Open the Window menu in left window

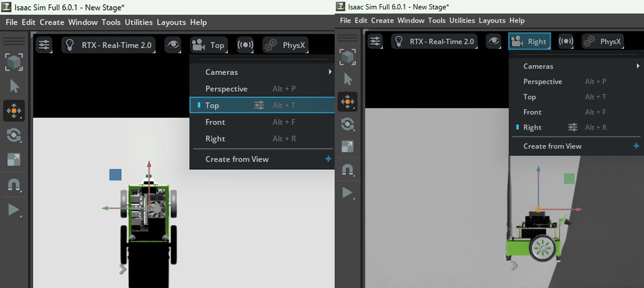pyautogui.click(x=83, y=22)
